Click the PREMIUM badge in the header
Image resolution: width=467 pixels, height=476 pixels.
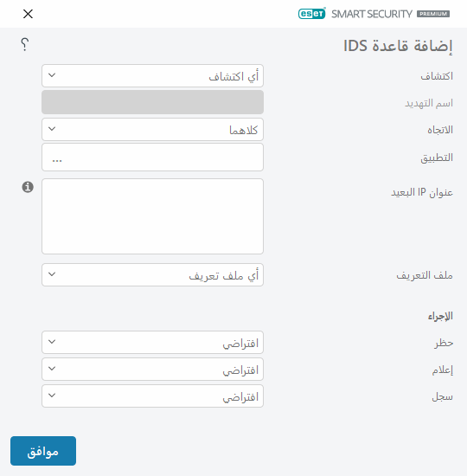(x=433, y=14)
